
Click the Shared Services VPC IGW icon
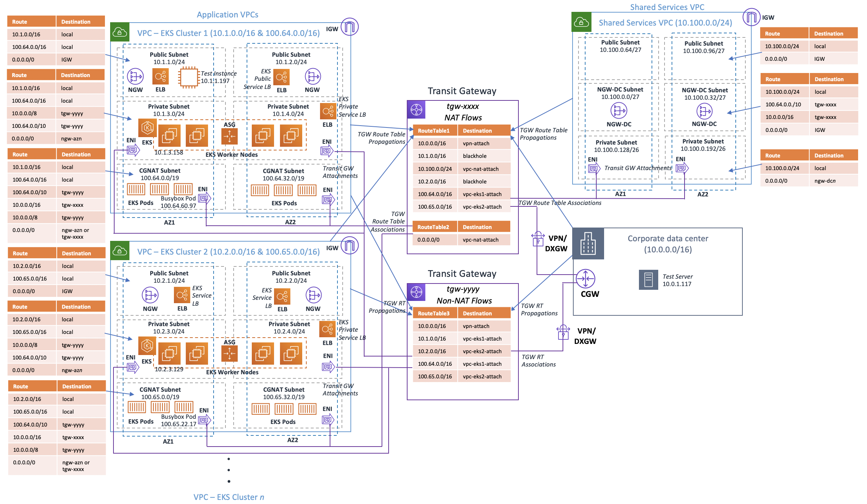751,17
